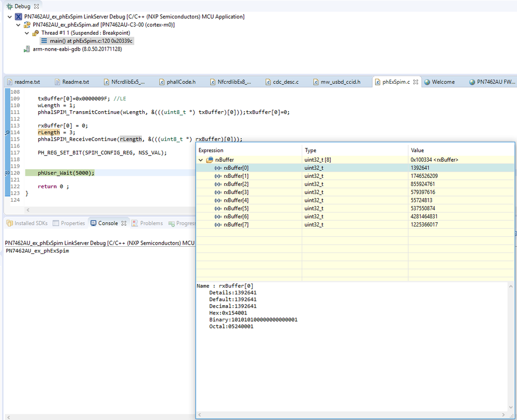Viewport: 517px width, 420px height.
Task: Click the arm-none-eabi-gdb process icon
Action: tap(26, 49)
